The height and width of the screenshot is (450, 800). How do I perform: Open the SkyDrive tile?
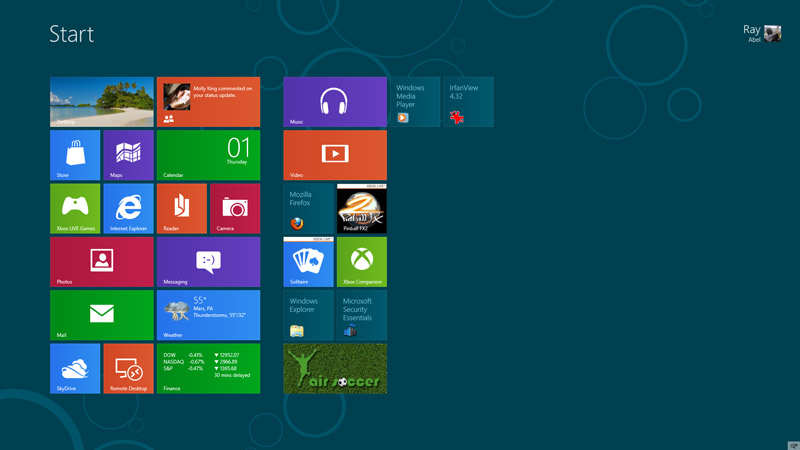tap(75, 368)
